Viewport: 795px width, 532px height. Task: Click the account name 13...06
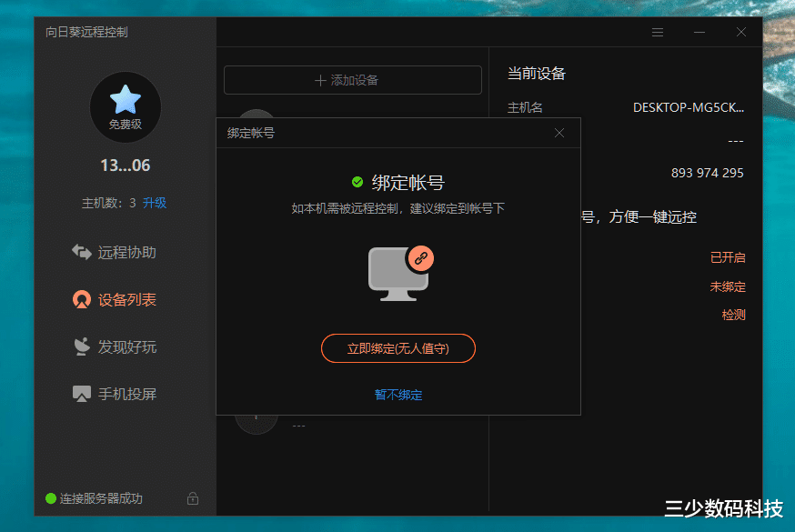point(126,166)
